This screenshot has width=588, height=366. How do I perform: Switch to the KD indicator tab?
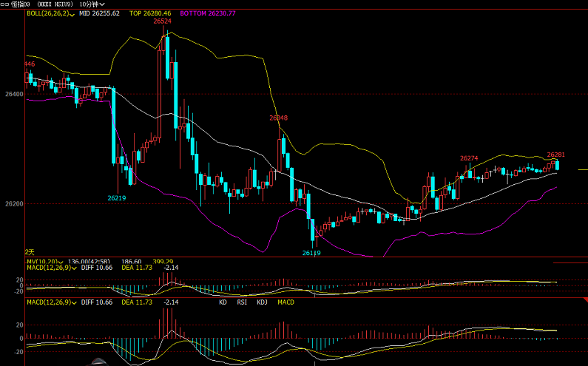point(223,302)
